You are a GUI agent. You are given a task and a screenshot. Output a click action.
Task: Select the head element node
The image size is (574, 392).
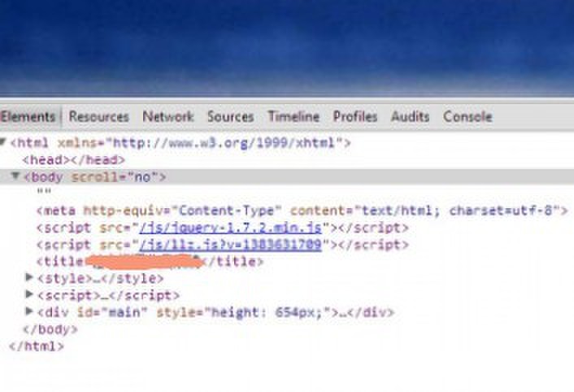74,160
